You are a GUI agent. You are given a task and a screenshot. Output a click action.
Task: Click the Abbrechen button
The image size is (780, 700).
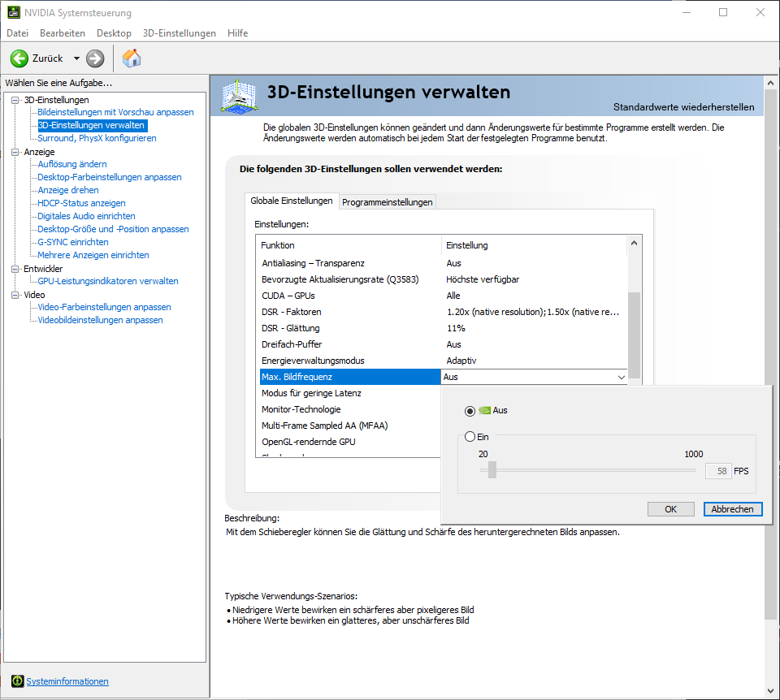point(732,509)
